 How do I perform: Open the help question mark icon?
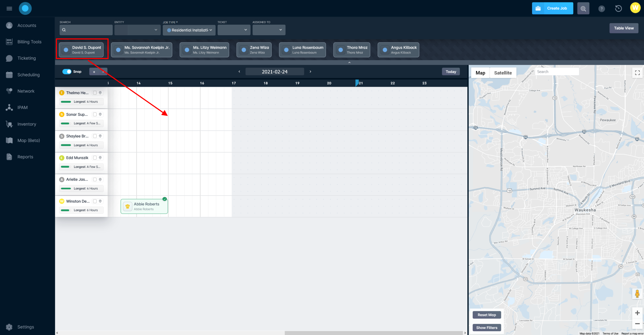(602, 9)
